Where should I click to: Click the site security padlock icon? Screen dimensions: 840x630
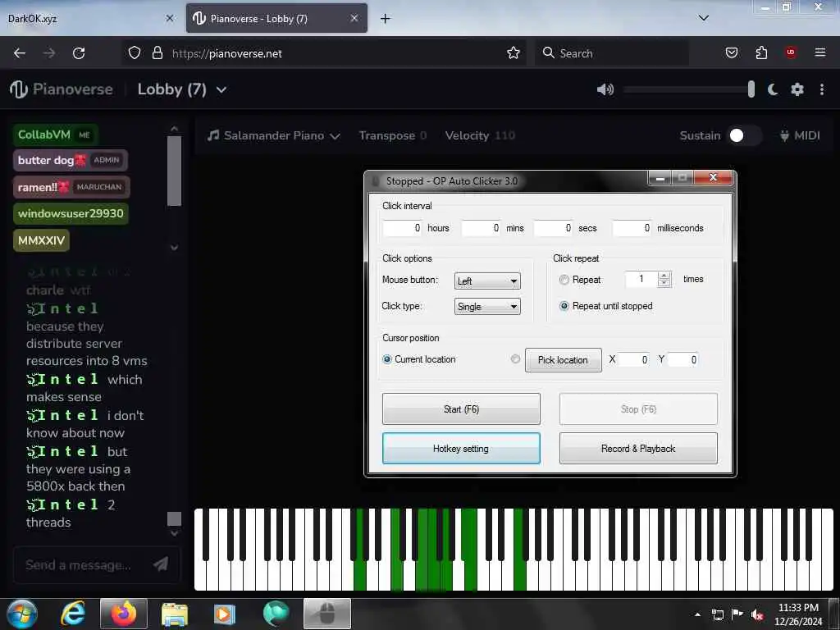(x=157, y=53)
